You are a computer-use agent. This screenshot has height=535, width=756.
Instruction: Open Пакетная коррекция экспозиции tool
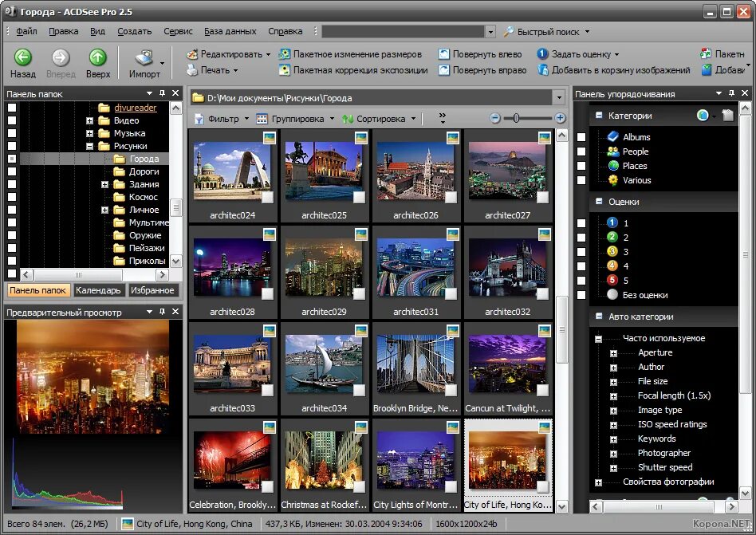tap(353, 70)
